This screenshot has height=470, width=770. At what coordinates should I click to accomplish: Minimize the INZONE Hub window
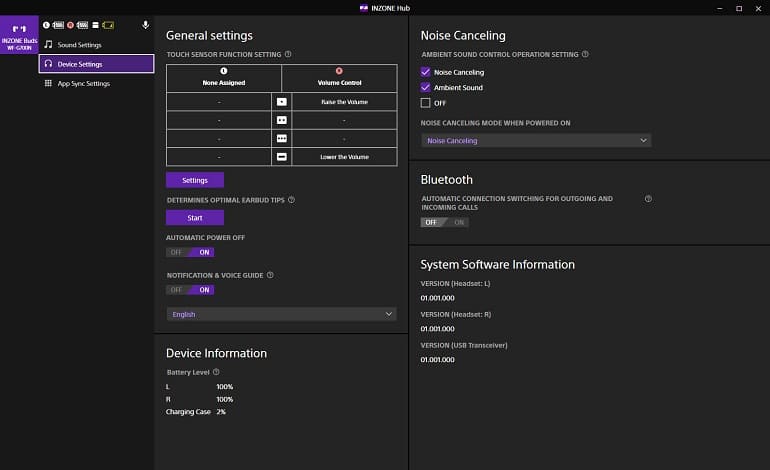[719, 8]
